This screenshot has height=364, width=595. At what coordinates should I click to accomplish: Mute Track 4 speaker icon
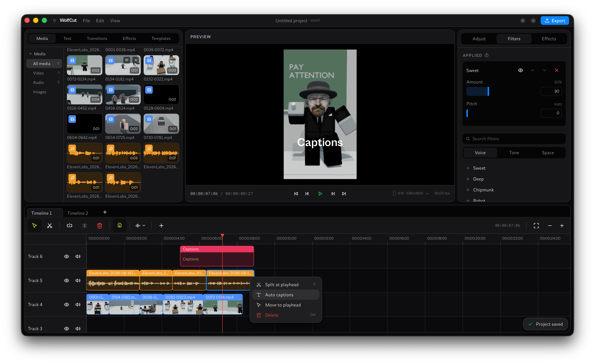[78, 305]
